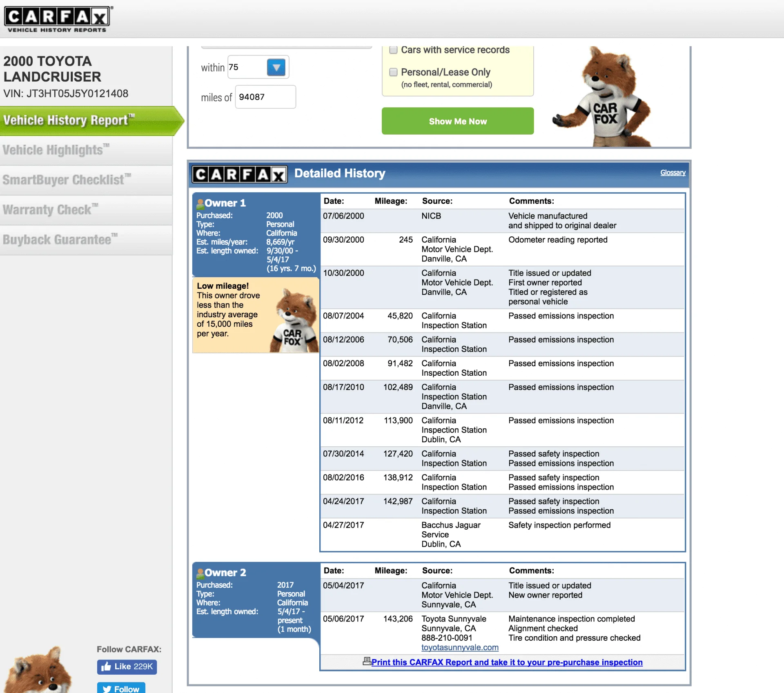Click the 245 mileage value
Image resolution: width=784 pixels, height=693 pixels.
406,240
